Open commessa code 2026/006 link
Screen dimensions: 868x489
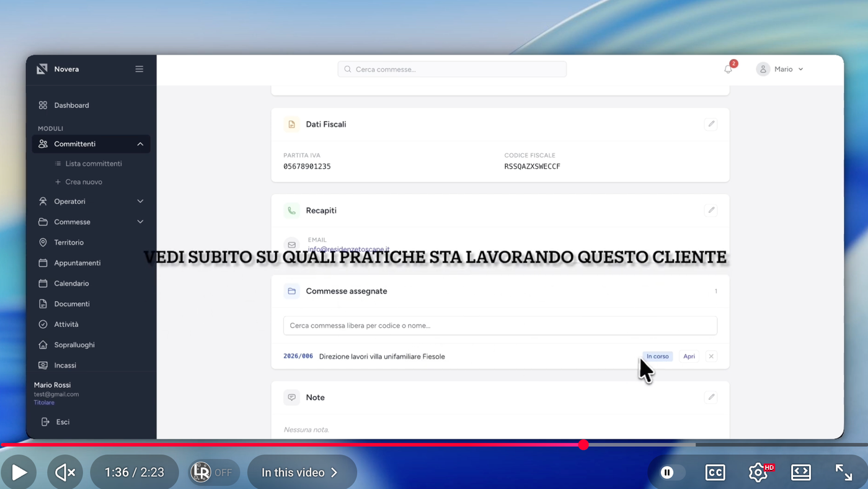298,356
